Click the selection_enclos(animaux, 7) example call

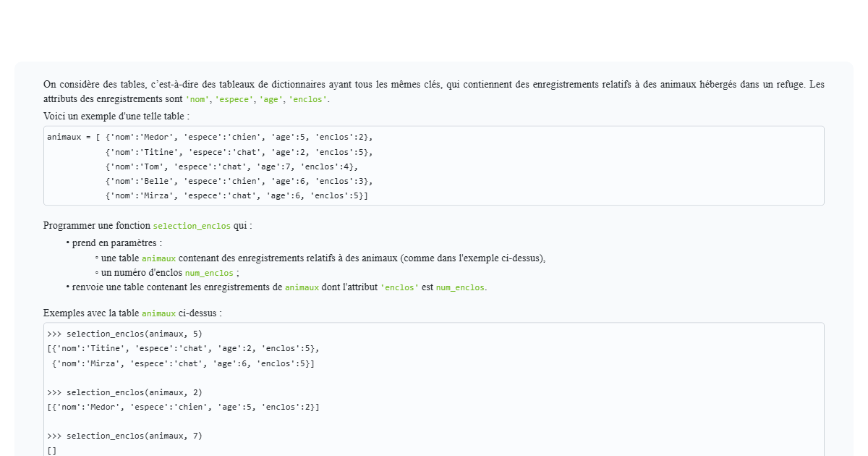135,436
